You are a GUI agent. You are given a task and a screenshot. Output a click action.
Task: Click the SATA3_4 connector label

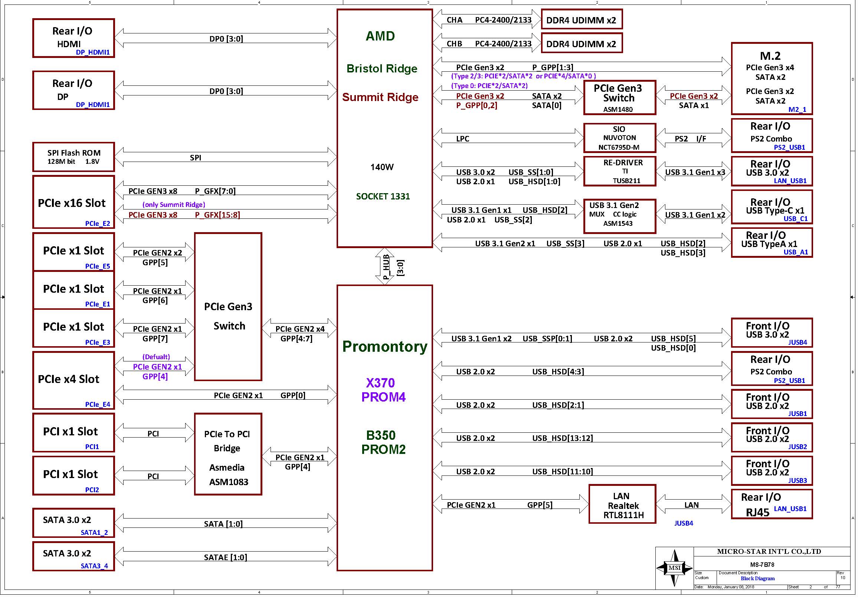[94, 566]
